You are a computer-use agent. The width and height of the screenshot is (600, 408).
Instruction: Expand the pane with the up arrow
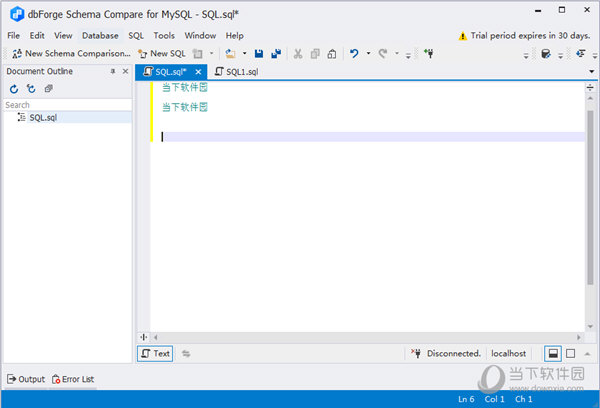587,354
